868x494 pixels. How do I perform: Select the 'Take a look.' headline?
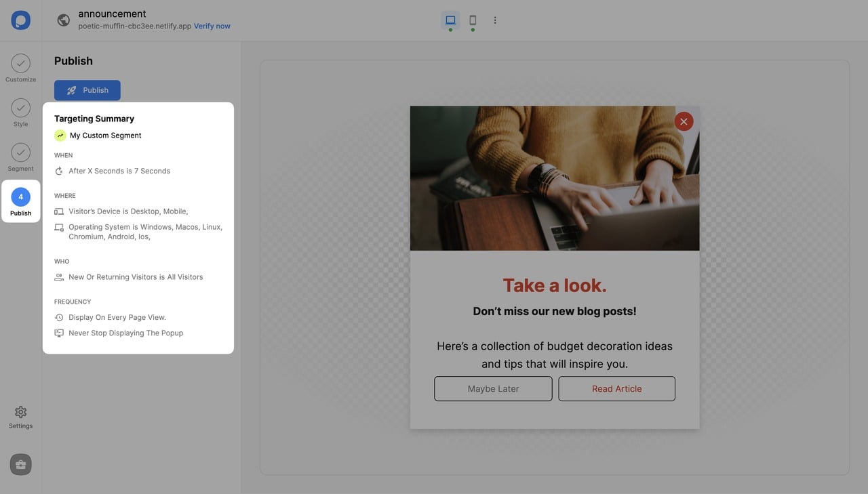(x=555, y=285)
